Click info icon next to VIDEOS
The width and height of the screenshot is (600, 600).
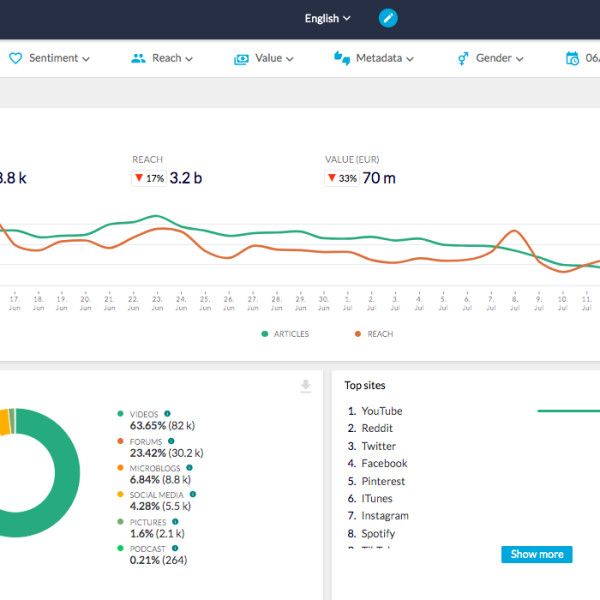(167, 414)
